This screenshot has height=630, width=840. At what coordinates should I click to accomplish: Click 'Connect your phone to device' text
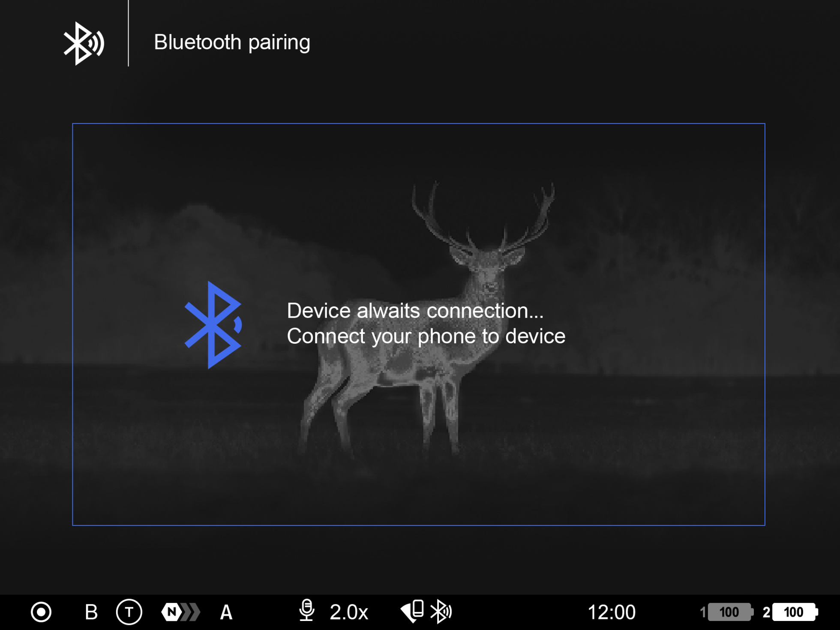[426, 336]
